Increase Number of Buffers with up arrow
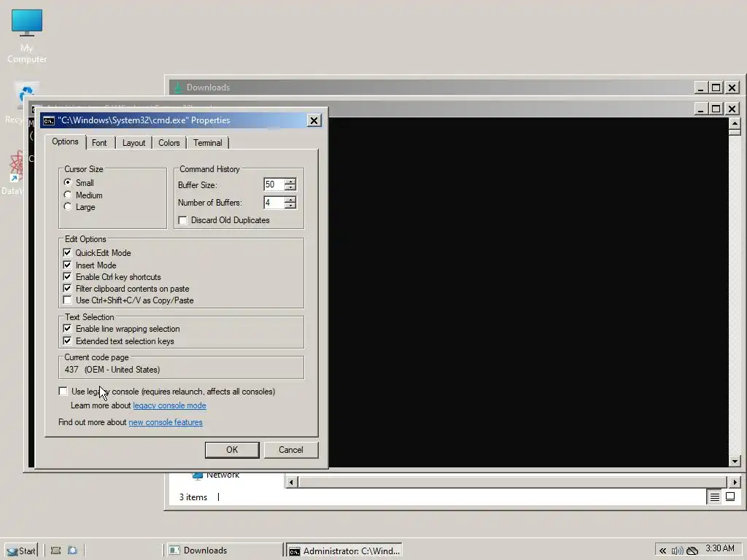 [x=290, y=200]
